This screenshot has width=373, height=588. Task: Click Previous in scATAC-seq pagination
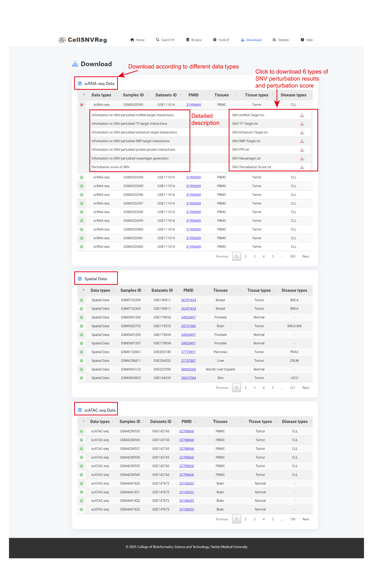tap(222, 519)
